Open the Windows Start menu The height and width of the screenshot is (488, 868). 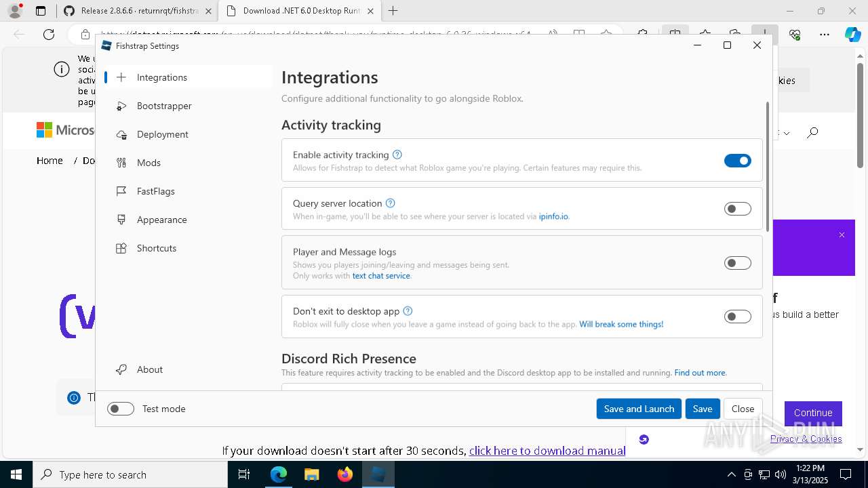click(x=16, y=474)
